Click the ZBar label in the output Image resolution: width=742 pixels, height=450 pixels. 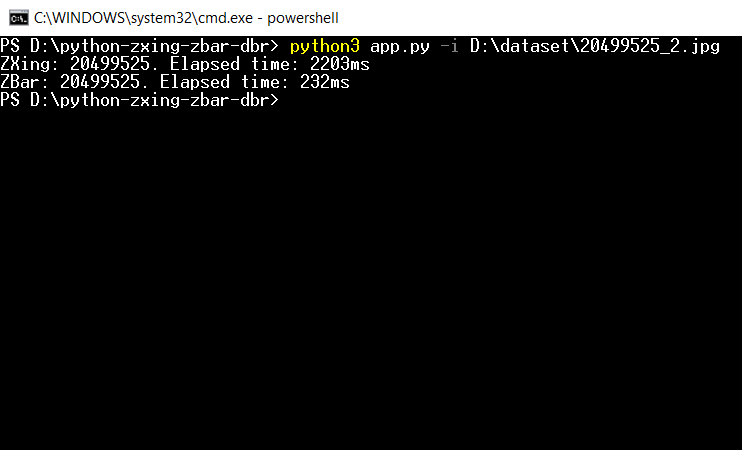[25, 82]
